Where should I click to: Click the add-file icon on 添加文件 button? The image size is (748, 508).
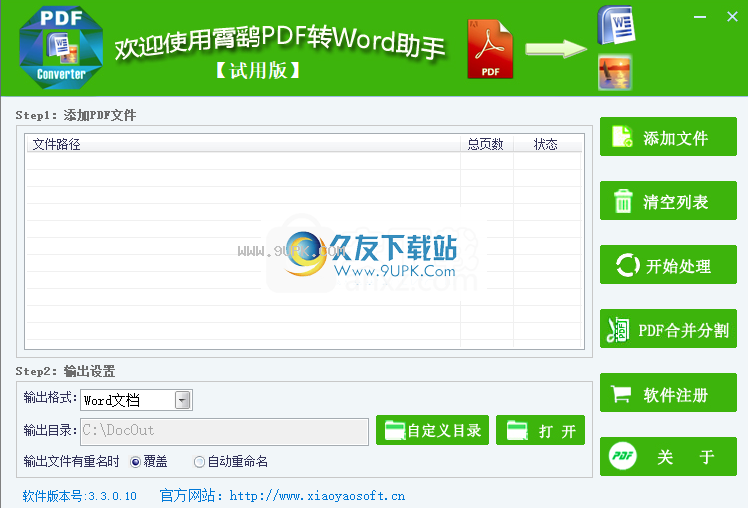(623, 136)
